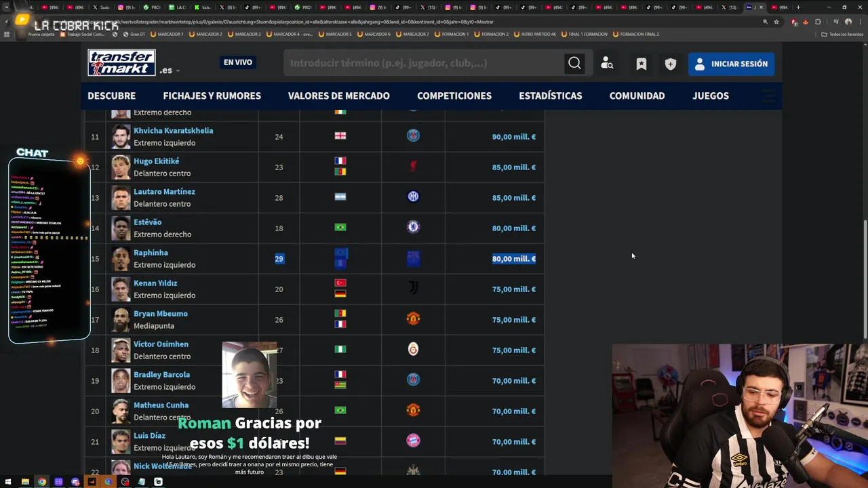Viewport: 868px width, 488px height.
Task: Focus the Introducir término search field
Action: pyautogui.click(x=424, y=63)
